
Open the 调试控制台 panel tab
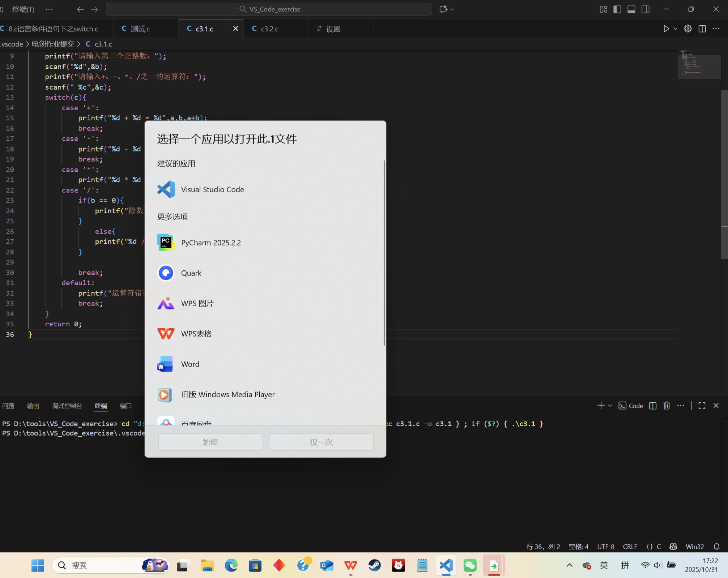(x=67, y=406)
